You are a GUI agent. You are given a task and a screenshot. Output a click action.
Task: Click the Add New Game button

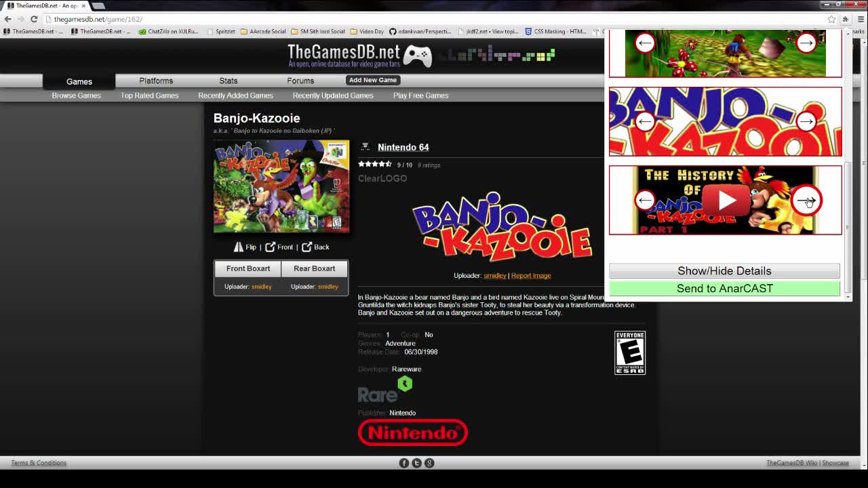coord(373,80)
